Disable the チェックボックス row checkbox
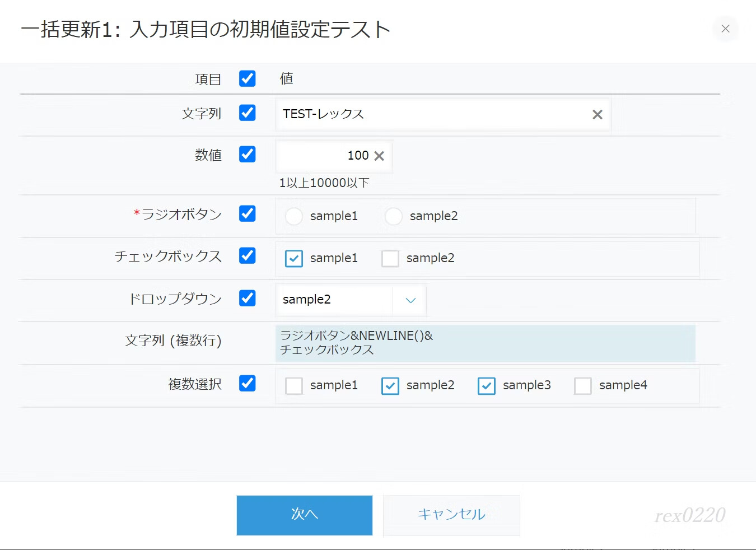Image resolution: width=756 pixels, height=550 pixels. [x=248, y=256]
